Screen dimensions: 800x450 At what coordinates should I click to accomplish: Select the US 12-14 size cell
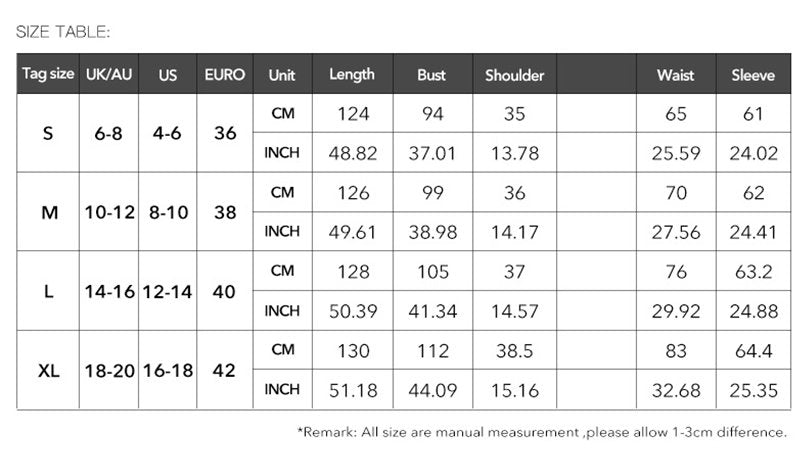(x=168, y=291)
